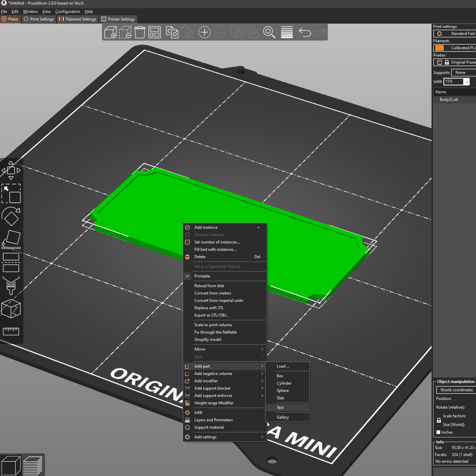Choose Text from Add part submenu
The width and height of the screenshot is (476, 476).
coord(287,407)
